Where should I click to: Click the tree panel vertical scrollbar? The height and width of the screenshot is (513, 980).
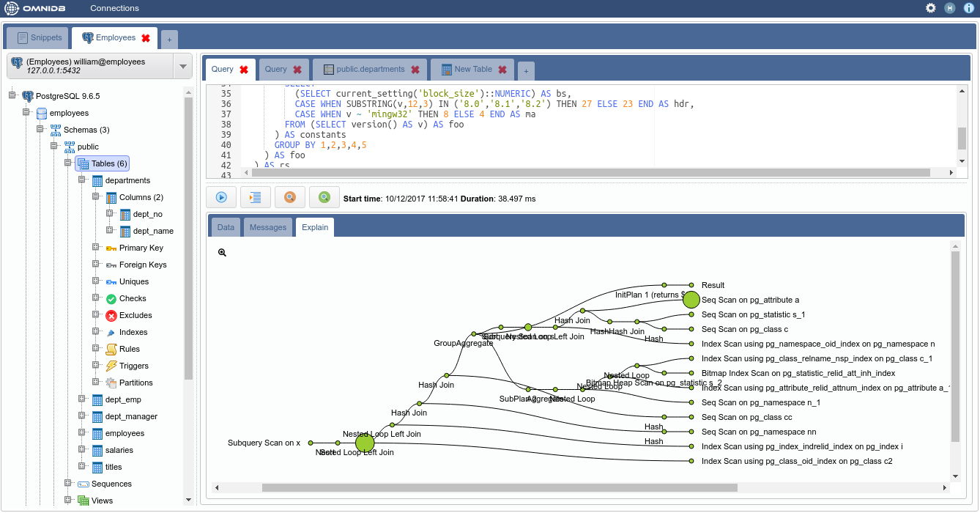[x=189, y=238]
